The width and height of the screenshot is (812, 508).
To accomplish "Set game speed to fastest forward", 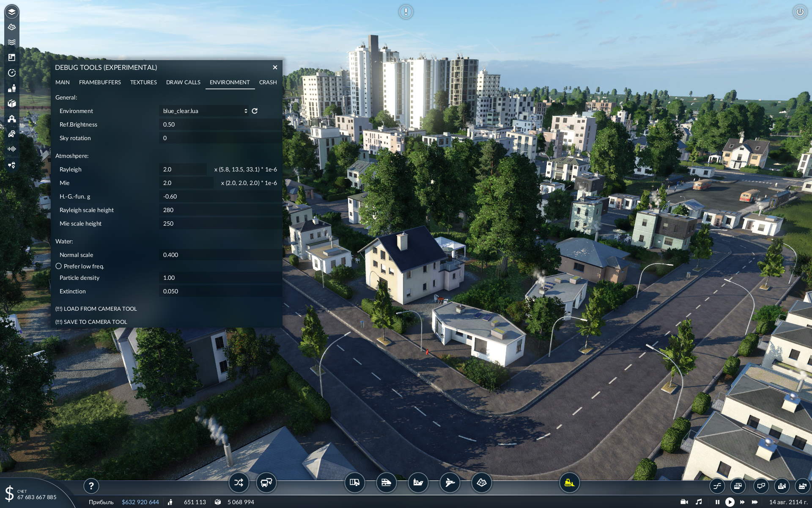I will (754, 502).
